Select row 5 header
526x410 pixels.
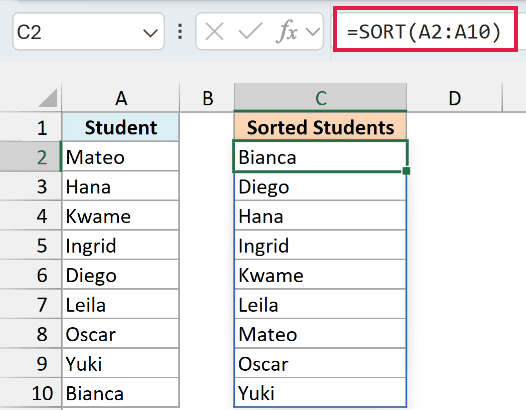tap(31, 245)
